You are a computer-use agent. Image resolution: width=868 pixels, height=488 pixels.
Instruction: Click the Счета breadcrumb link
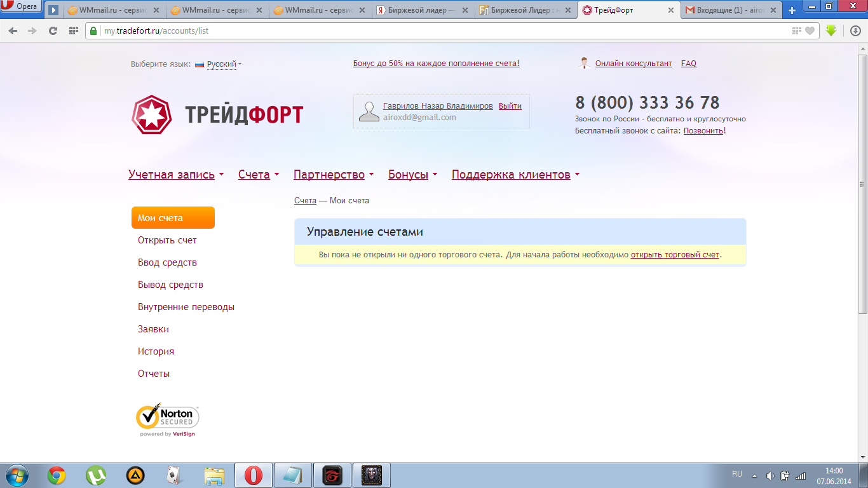coord(305,201)
